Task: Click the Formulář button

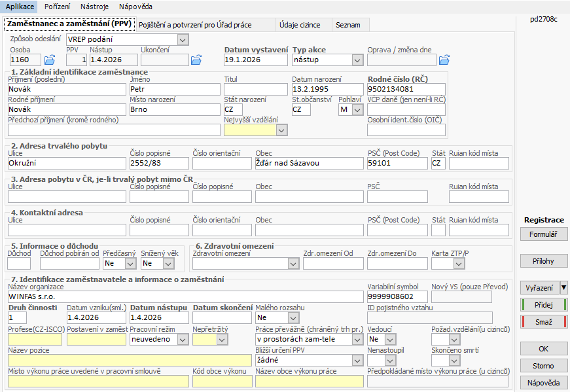Action: (544, 234)
